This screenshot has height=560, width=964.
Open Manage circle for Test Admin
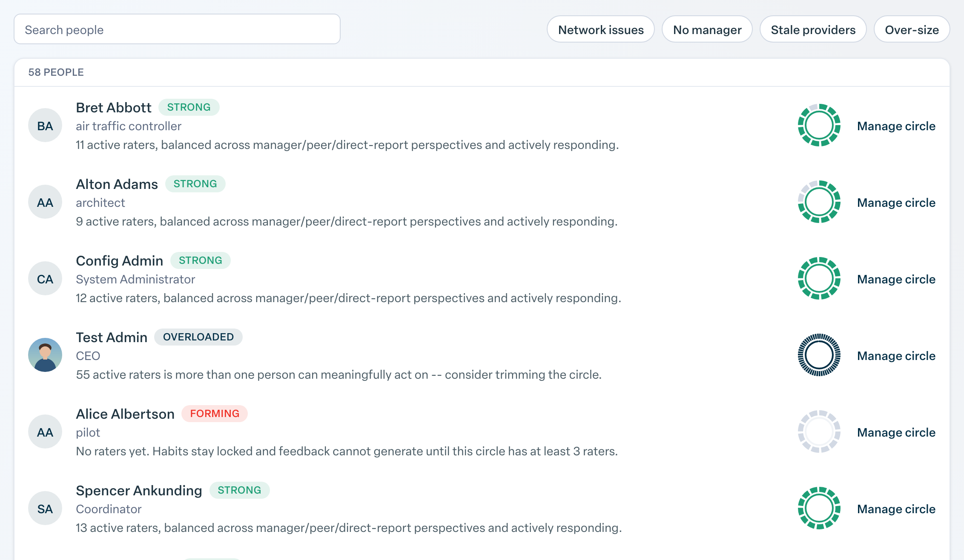coord(896,356)
